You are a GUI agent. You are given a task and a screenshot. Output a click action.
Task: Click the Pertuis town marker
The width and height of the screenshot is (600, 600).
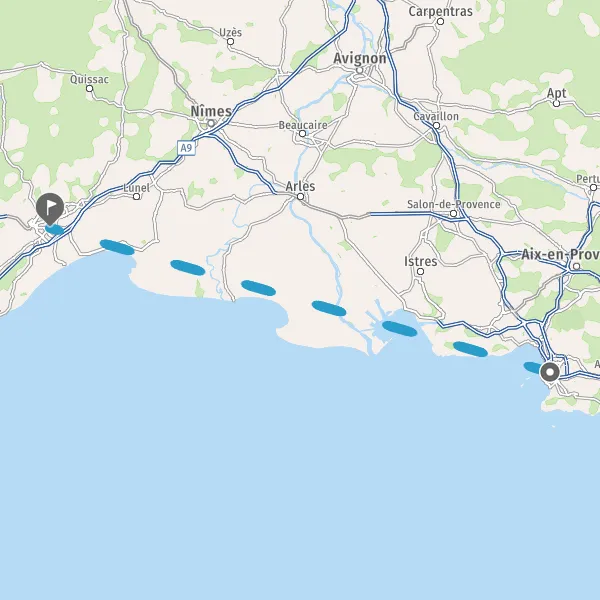593,188
